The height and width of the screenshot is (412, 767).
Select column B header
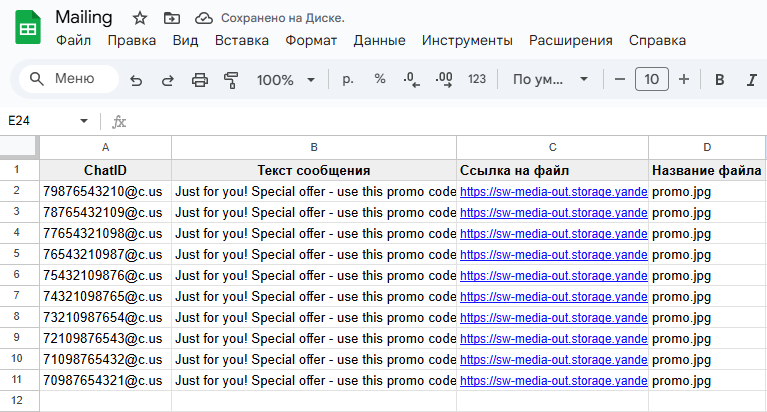314,148
